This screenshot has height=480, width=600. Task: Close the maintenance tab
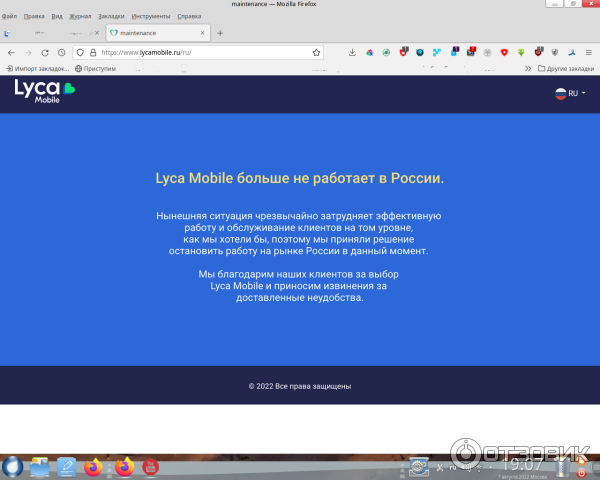pos(202,33)
